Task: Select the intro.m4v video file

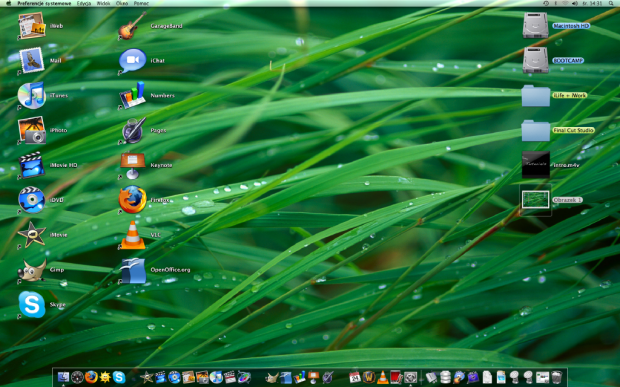Action: pyautogui.click(x=535, y=165)
